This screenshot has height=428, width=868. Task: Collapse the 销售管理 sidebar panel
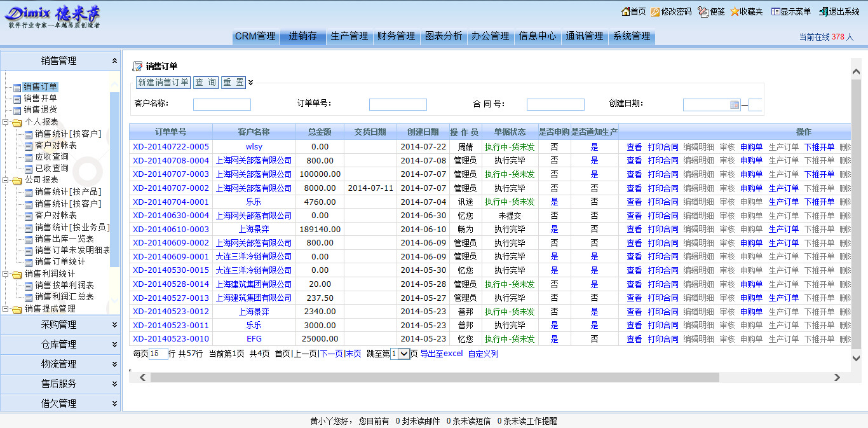pos(114,61)
